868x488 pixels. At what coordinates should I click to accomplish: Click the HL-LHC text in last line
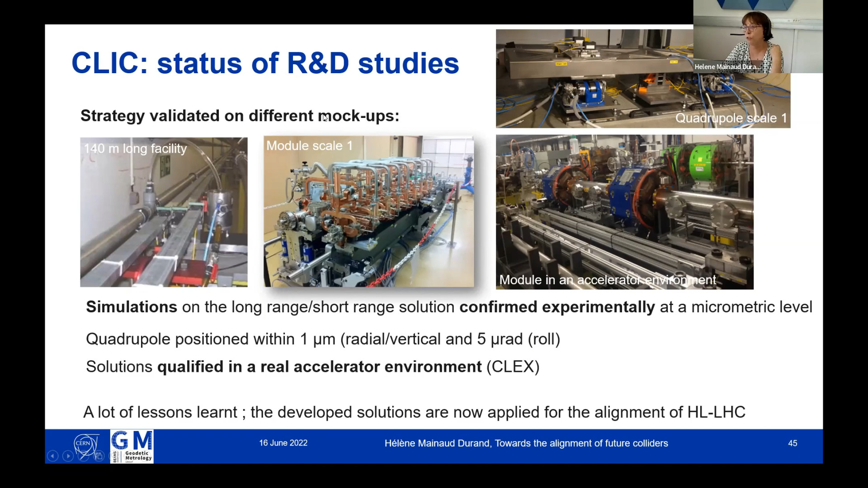pos(716,412)
